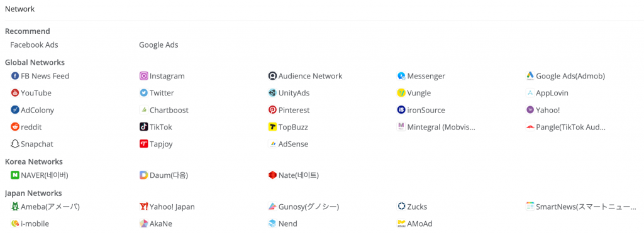Select the Instagram network icon
Screen dimensions: 644x233
[x=144, y=76]
